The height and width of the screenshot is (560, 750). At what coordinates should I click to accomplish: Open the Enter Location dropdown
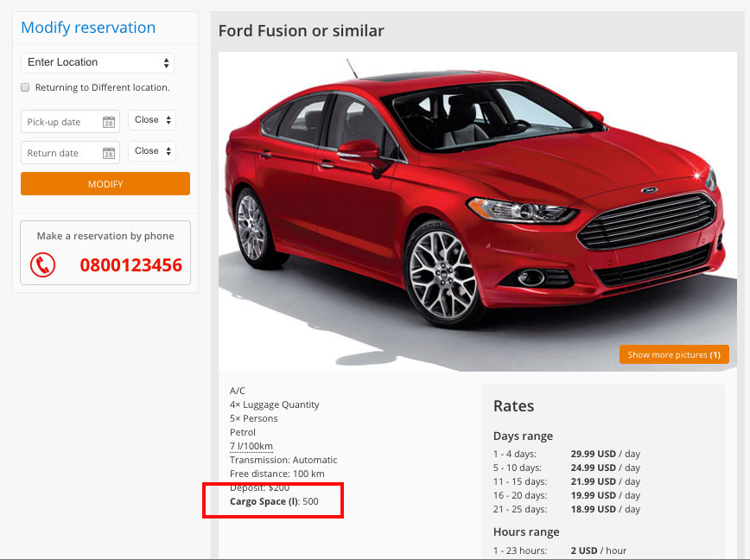98,62
